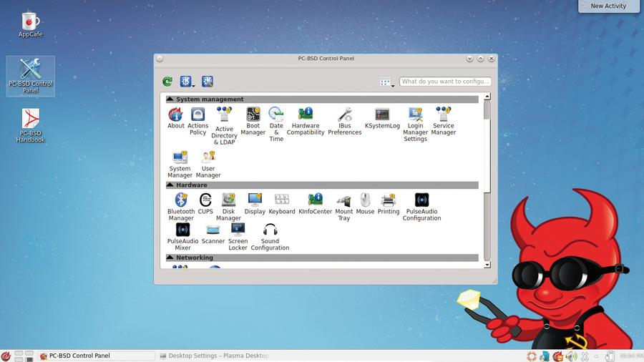Viewport: 644px width, 362px height.
Task: Open the About item in System management
Action: point(176,118)
